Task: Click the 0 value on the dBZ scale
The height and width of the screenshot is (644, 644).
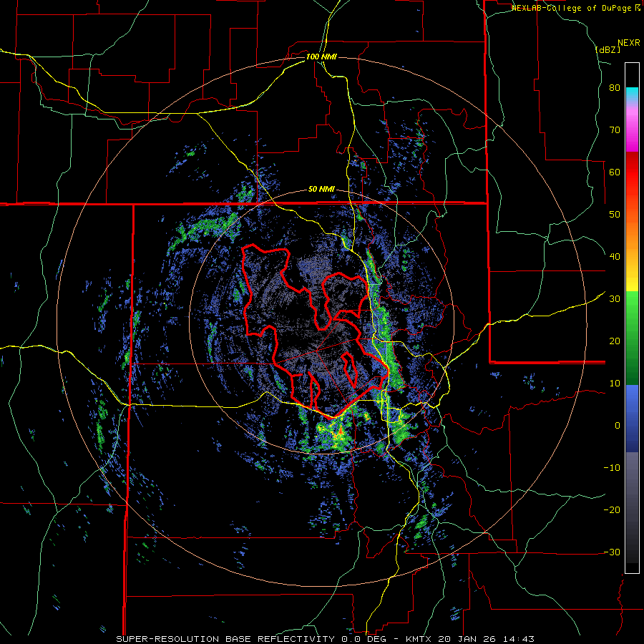Action: 618,426
